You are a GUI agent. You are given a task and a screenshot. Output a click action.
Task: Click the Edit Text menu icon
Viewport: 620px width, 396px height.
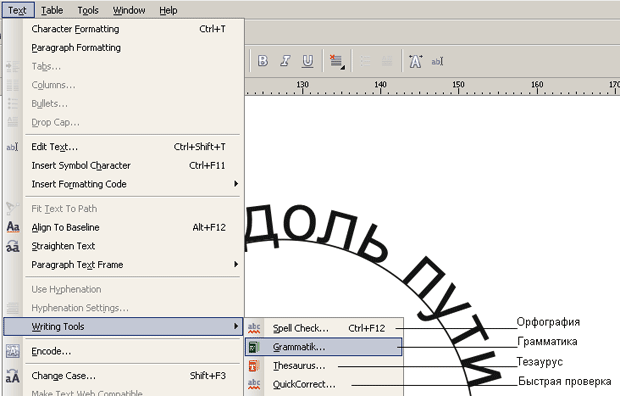13,147
